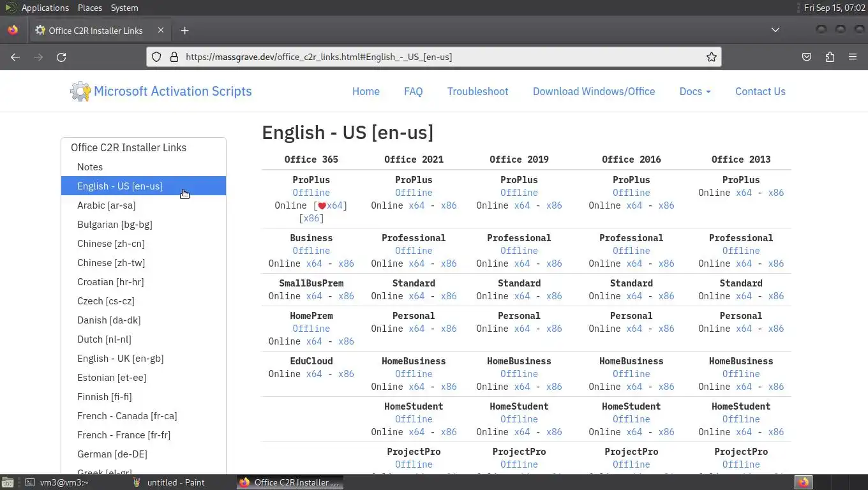Image resolution: width=868 pixels, height=490 pixels.
Task: Select French - France [fr-fr] in sidebar
Action: tap(144, 434)
